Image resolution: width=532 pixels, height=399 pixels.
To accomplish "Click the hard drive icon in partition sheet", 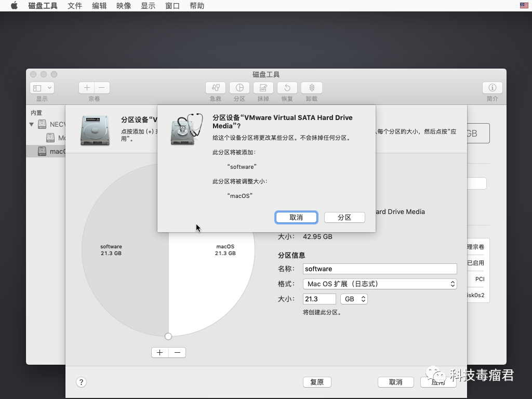I will (x=95, y=130).
